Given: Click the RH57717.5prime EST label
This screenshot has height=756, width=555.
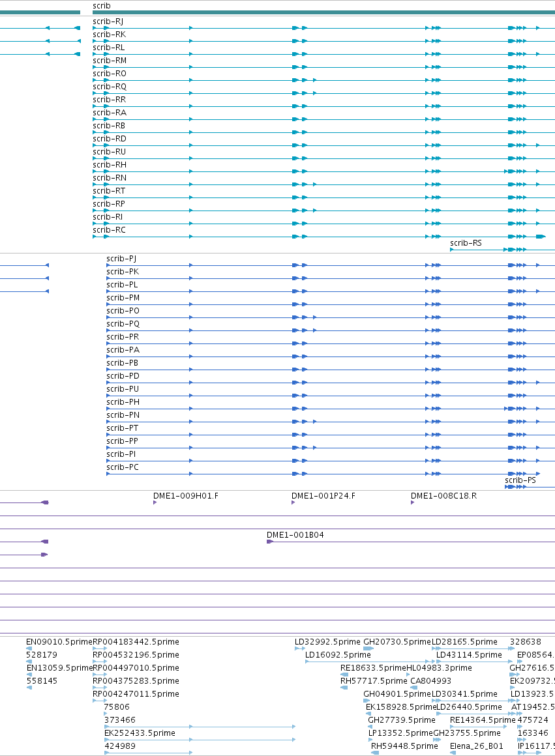Looking at the screenshot, I should click(x=374, y=681).
